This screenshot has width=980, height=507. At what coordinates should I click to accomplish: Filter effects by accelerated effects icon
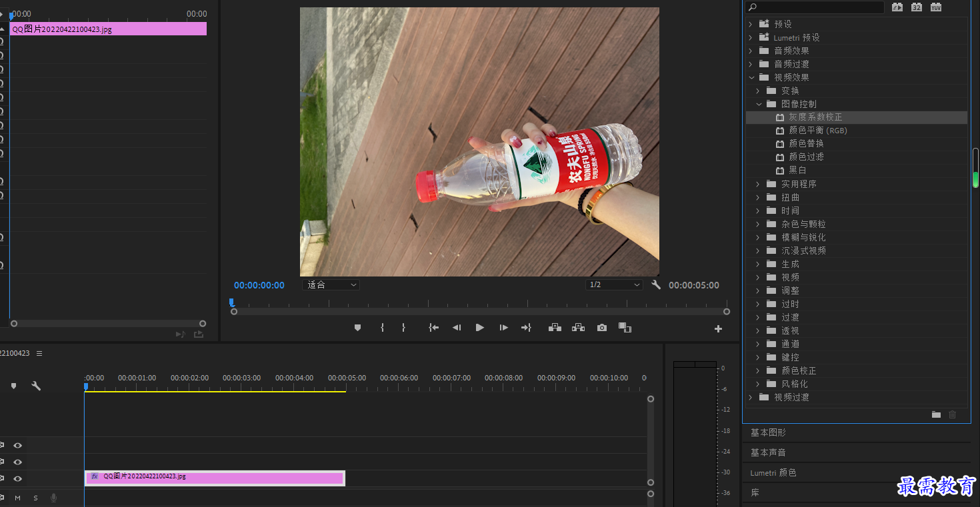point(897,7)
